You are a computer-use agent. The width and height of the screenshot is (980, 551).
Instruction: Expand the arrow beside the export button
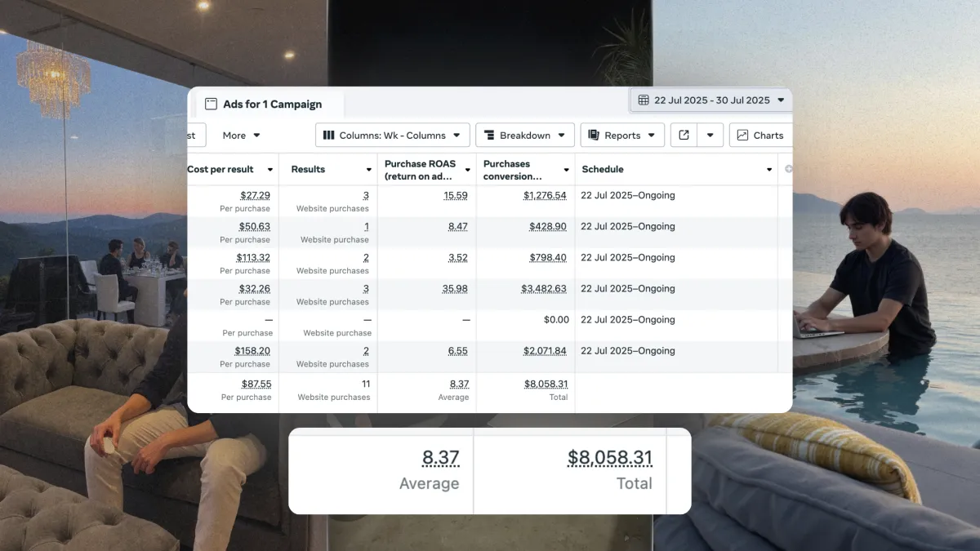pyautogui.click(x=710, y=136)
